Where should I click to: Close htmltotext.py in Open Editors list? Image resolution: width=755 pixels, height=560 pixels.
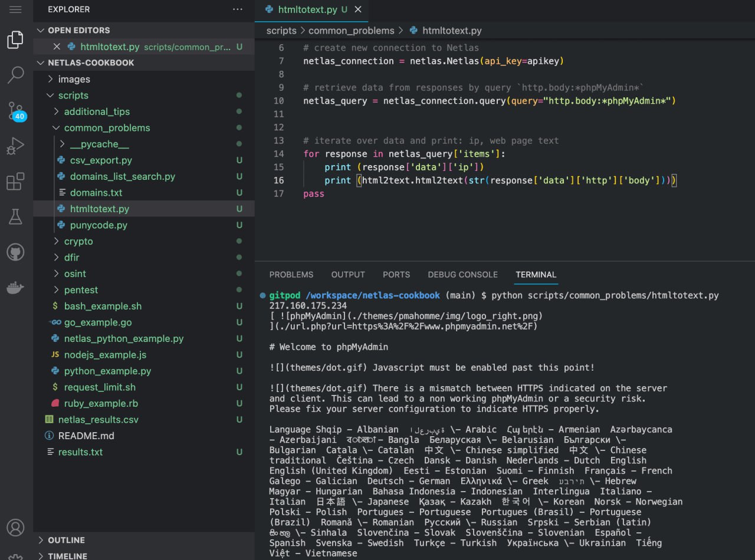[x=57, y=47]
